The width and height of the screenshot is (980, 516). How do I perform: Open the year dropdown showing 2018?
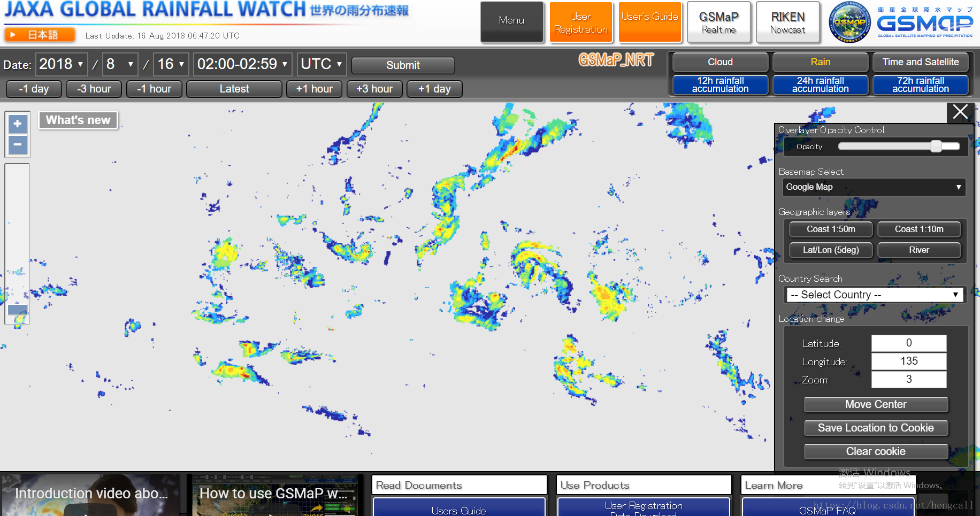pos(62,64)
